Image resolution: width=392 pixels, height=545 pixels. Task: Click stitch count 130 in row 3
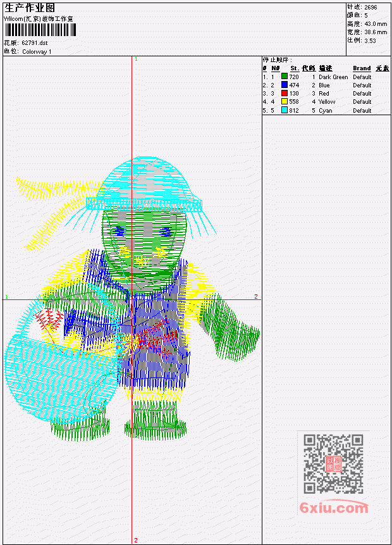[x=294, y=94]
